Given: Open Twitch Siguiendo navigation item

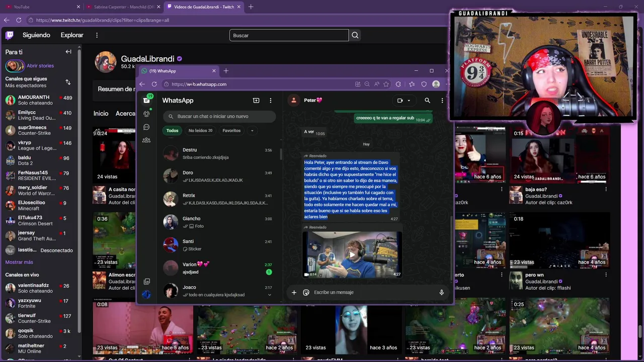Looking at the screenshot, I should tap(36, 35).
